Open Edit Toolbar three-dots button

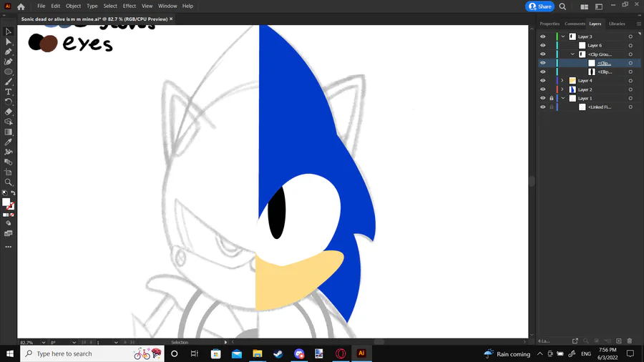pyautogui.click(x=8, y=247)
